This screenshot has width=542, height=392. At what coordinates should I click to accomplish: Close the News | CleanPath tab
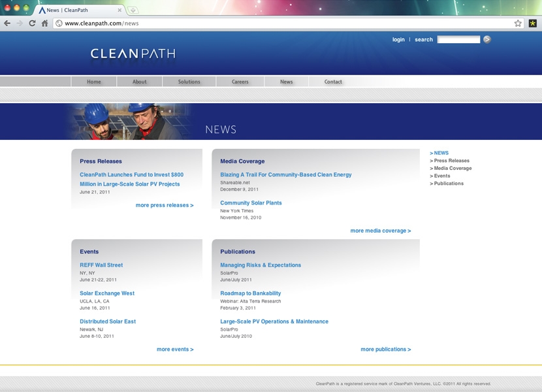click(x=120, y=10)
